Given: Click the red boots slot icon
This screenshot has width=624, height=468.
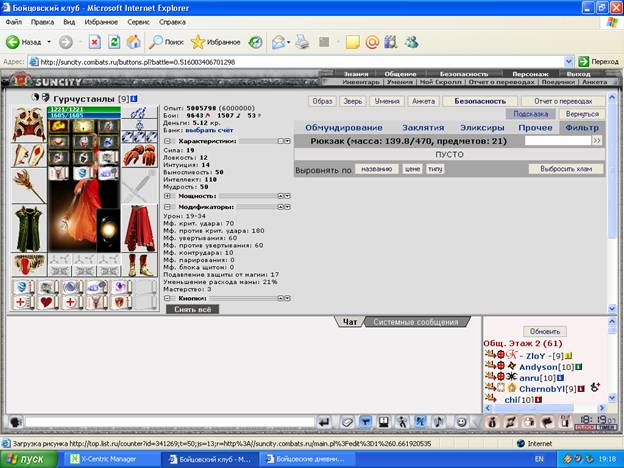Looking at the screenshot, I should click(x=139, y=265).
